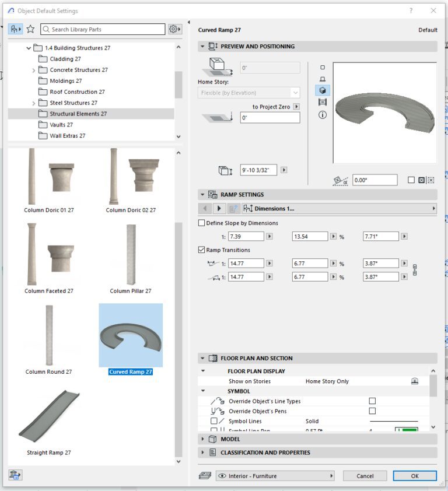The width and height of the screenshot is (448, 491).
Task: Select the Moldings 27 folder
Action: (x=66, y=81)
